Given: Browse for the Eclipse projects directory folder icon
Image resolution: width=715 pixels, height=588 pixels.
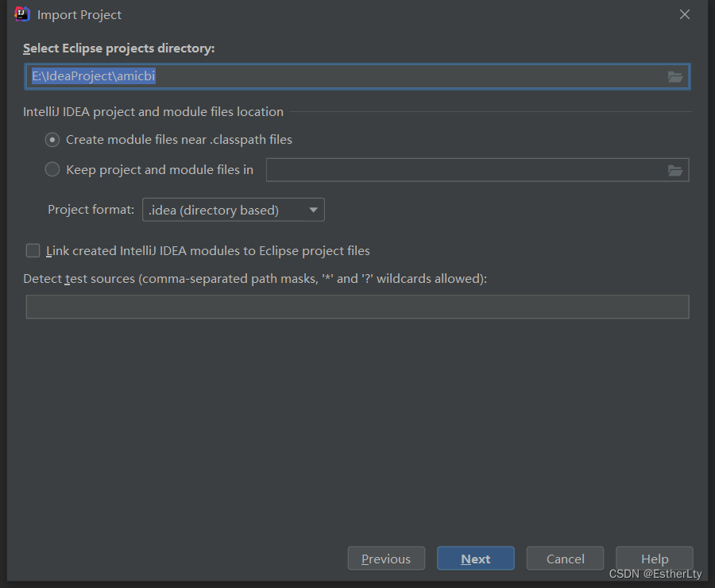Looking at the screenshot, I should (674, 76).
